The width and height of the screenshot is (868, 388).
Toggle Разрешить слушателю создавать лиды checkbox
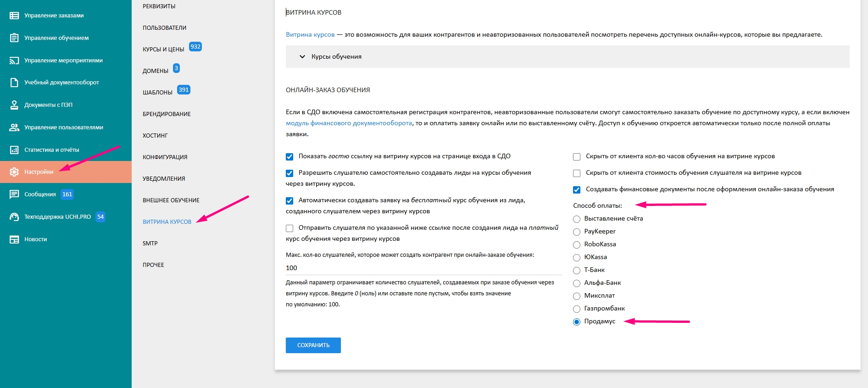tap(289, 173)
